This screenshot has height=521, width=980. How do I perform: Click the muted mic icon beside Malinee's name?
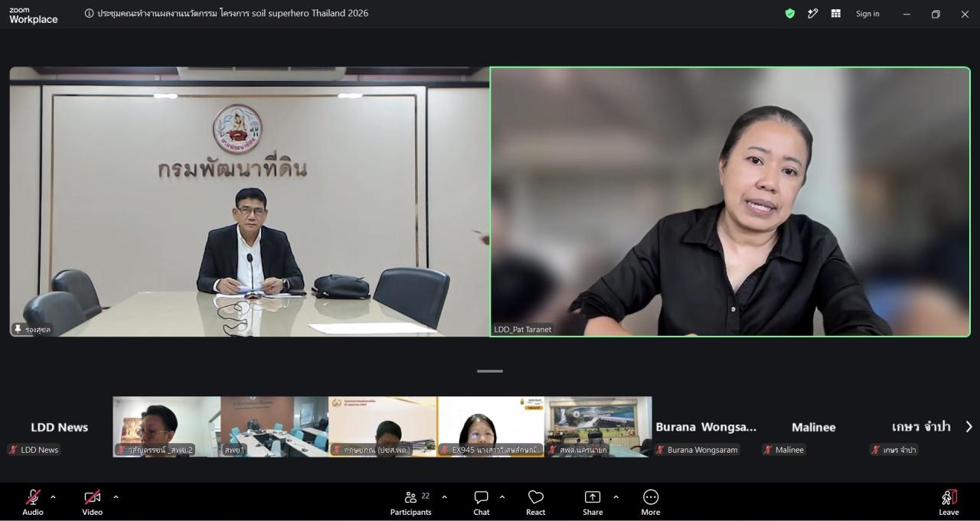[768, 450]
